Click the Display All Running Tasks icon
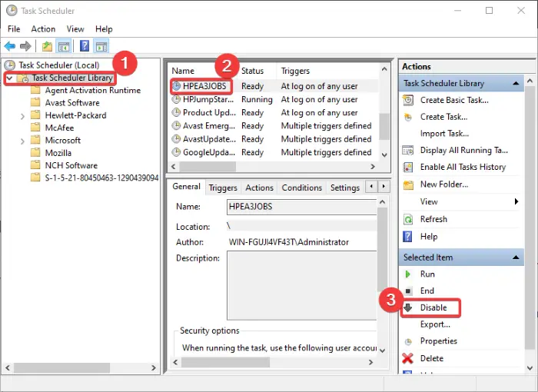 (408, 151)
